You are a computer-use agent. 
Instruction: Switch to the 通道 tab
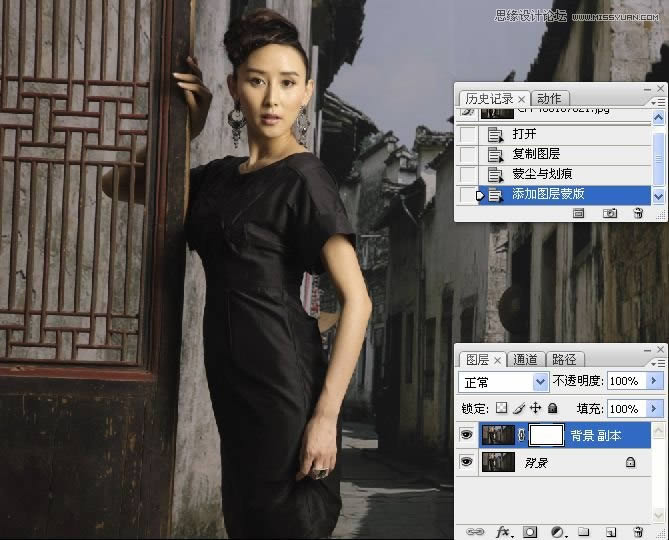(525, 359)
